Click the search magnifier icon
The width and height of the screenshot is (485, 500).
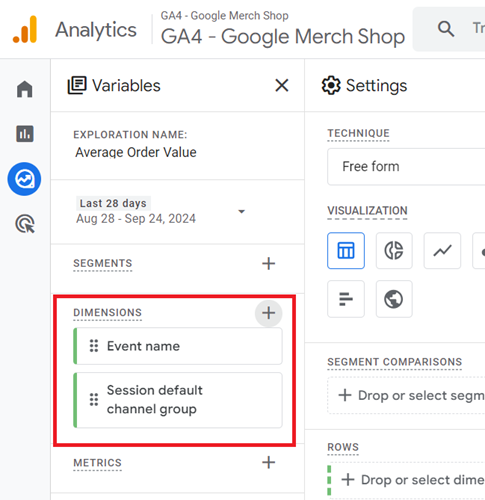pos(446,29)
